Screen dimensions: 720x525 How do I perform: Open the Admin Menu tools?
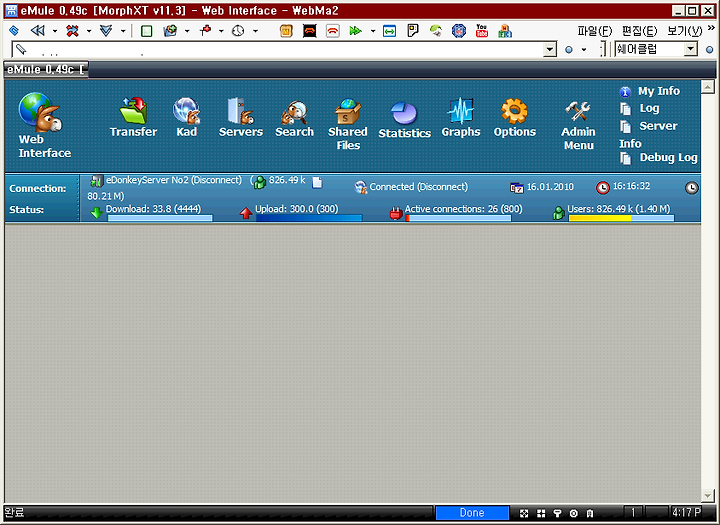(578, 125)
